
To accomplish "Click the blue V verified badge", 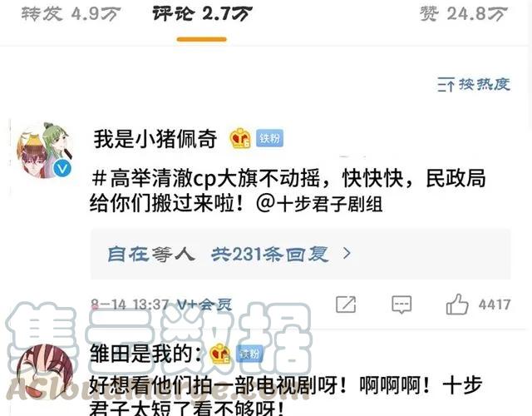I will (62, 168).
